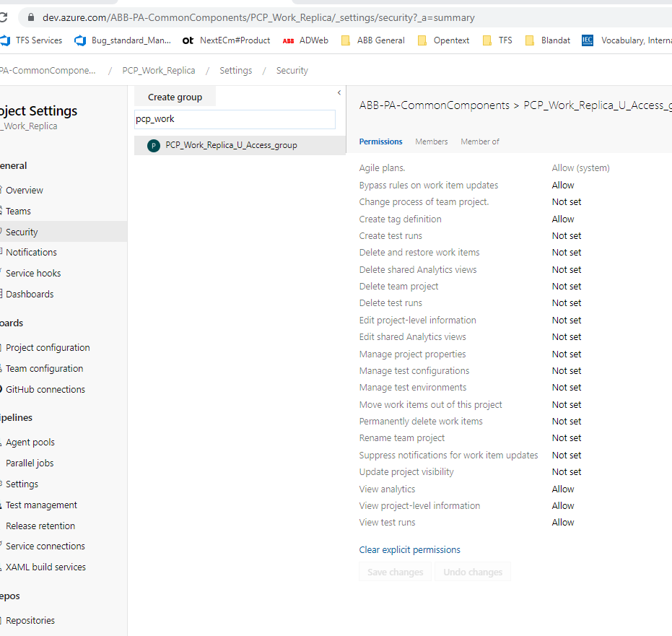The width and height of the screenshot is (672, 636).
Task: Open the TFS bookmark folder
Action: [x=497, y=40]
